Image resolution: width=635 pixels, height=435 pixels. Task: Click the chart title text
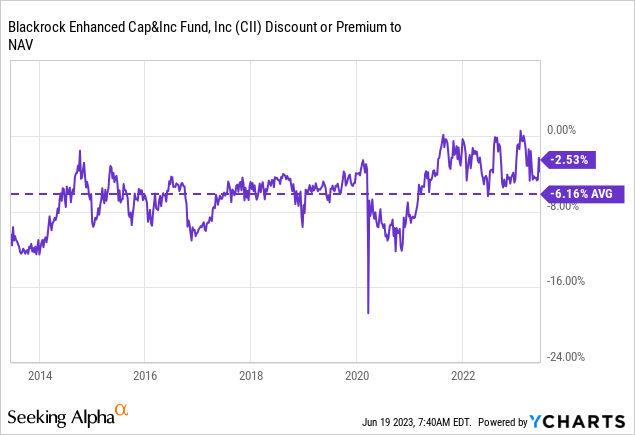pos(205,36)
